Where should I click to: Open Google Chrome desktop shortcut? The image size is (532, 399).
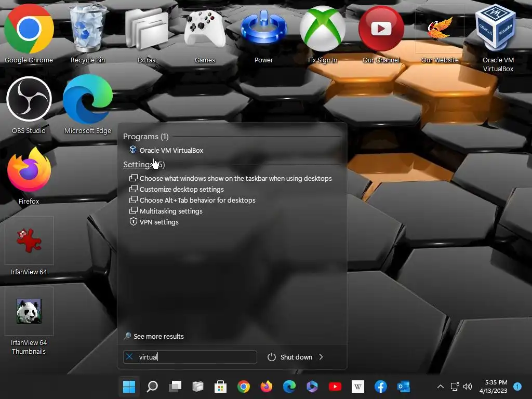coord(29,34)
